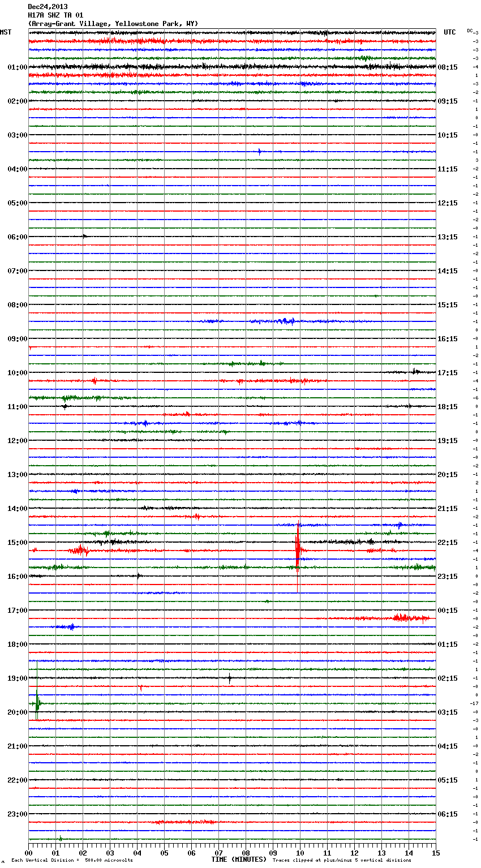Image resolution: width=481 pixels, height=868 pixels.
Task: Select the 11:00 MST time label
Action: (18, 407)
